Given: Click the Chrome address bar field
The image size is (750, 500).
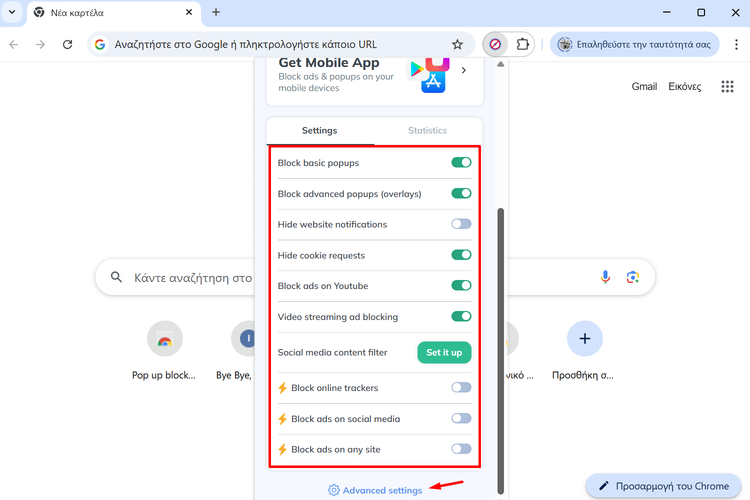Looking at the screenshot, I should point(270,45).
